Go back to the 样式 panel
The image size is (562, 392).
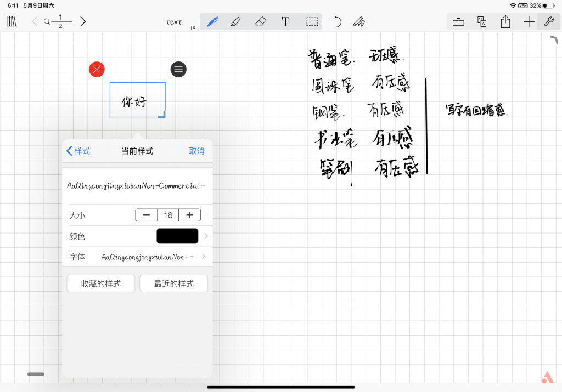78,151
